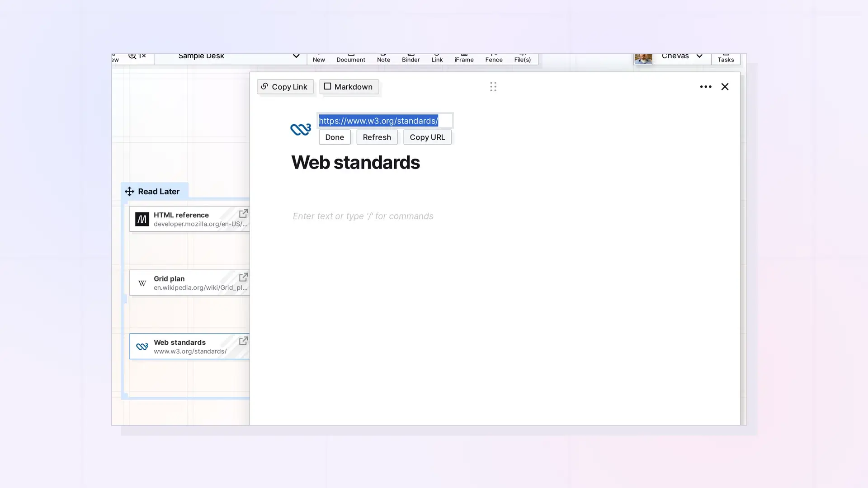This screenshot has width=868, height=488.
Task: Click the user avatar photo
Action: coord(643,59)
